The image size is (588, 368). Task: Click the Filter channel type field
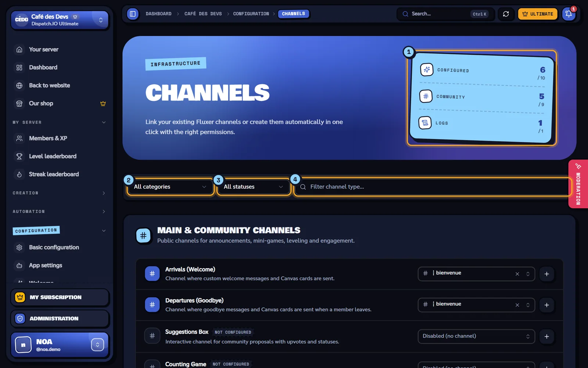pyautogui.click(x=433, y=187)
